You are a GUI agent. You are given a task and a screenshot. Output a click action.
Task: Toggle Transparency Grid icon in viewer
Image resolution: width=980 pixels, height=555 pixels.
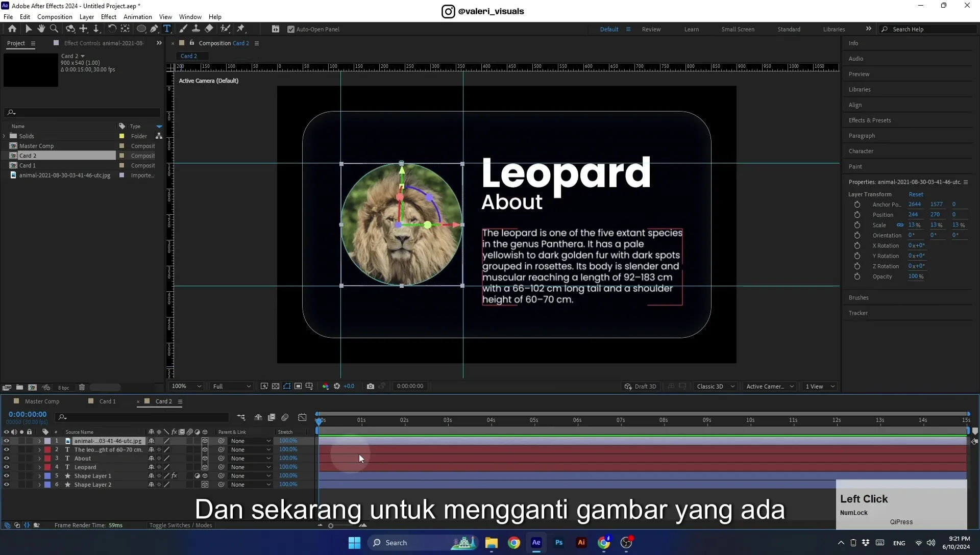coord(276,386)
